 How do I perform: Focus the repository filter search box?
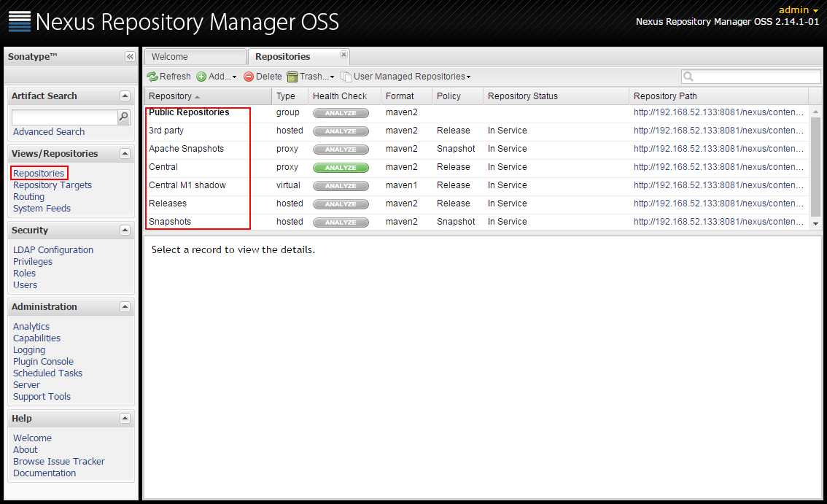751,77
